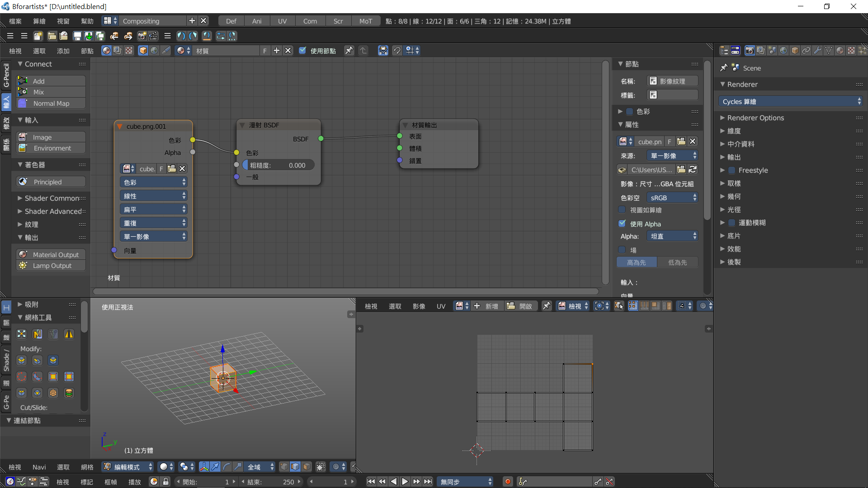Click the Add node icon in the Connect panel
The width and height of the screenshot is (868, 488).
[23, 81]
